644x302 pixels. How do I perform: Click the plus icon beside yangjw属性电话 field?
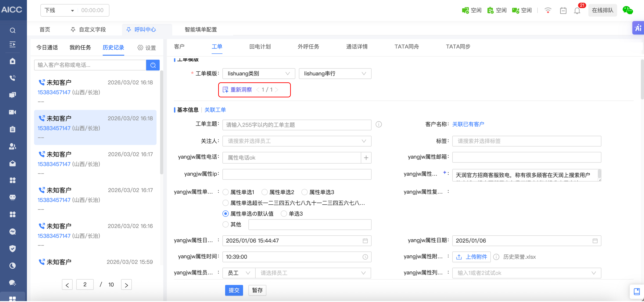[x=366, y=158]
